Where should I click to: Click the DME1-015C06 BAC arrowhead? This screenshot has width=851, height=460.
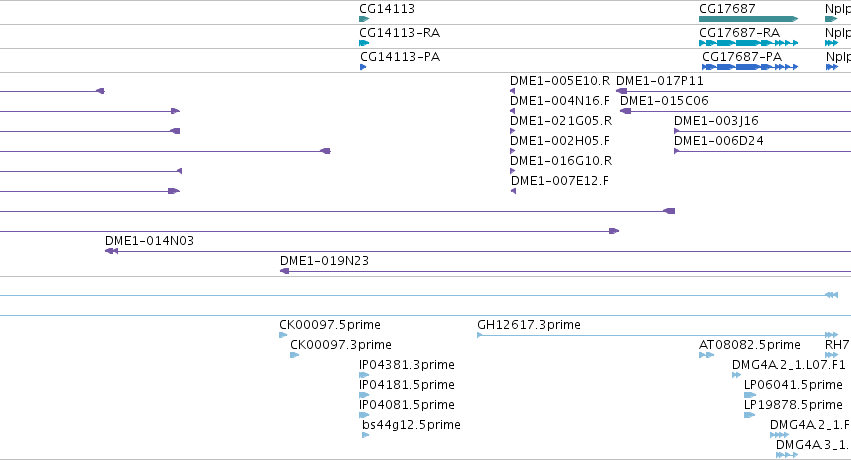pyautogui.click(x=625, y=111)
